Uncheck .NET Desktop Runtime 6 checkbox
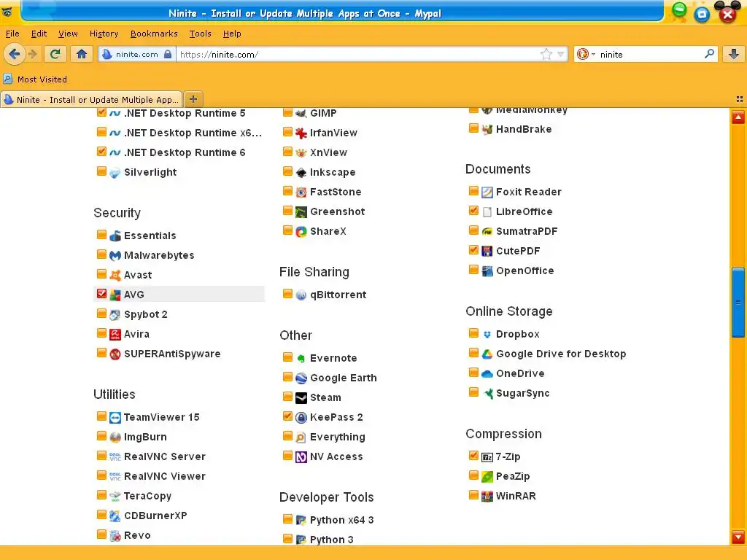747x560 pixels. pyautogui.click(x=101, y=152)
